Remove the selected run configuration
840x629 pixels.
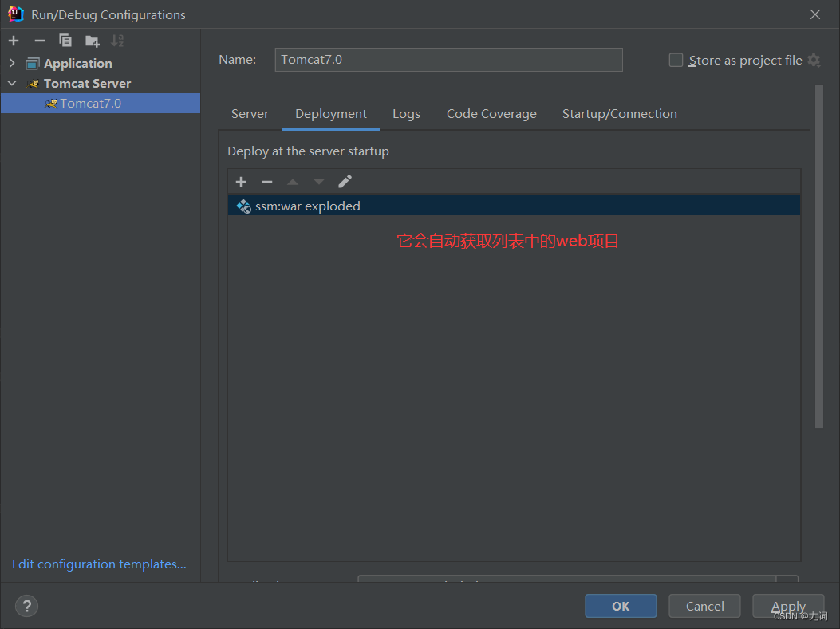click(40, 41)
